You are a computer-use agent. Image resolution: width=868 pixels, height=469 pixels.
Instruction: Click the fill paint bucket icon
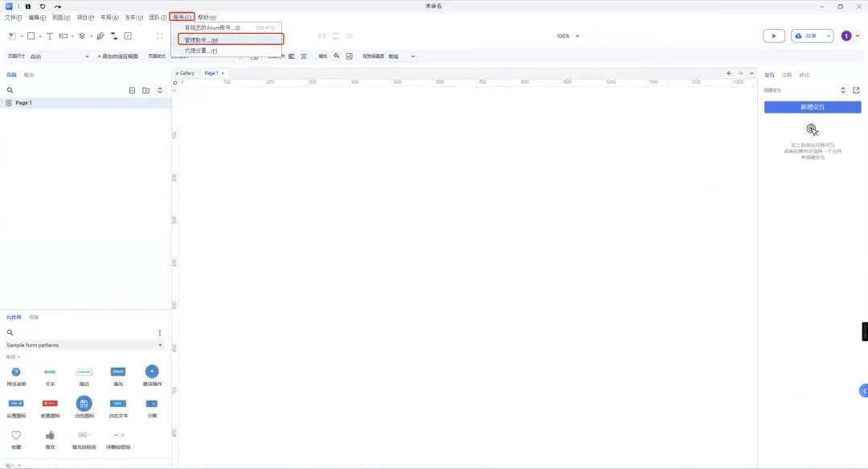coord(336,56)
